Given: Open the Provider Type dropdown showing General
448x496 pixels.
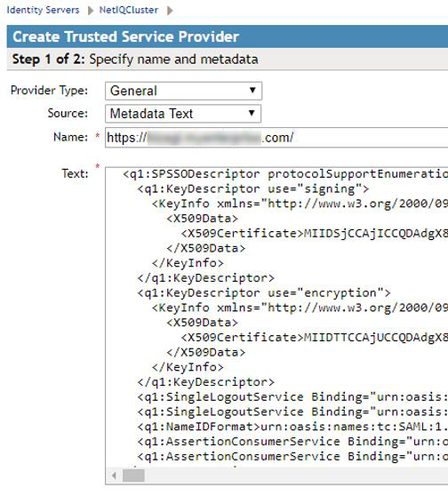Looking at the screenshot, I should coord(183,91).
